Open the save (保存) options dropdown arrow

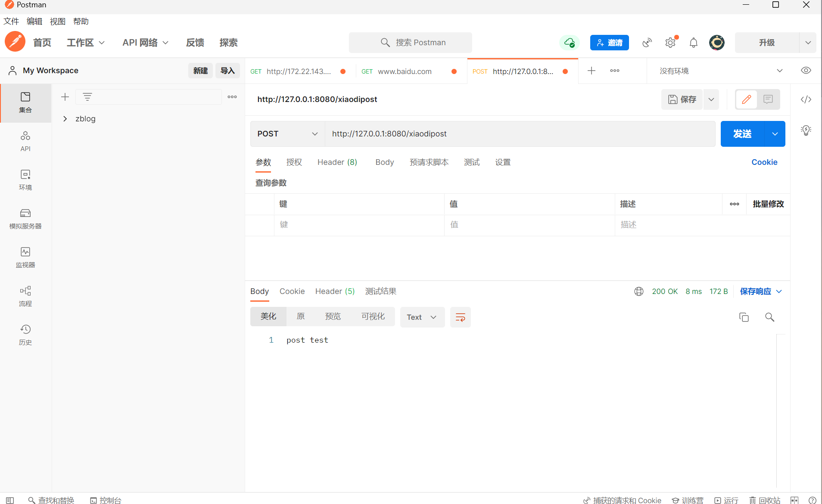tap(711, 99)
